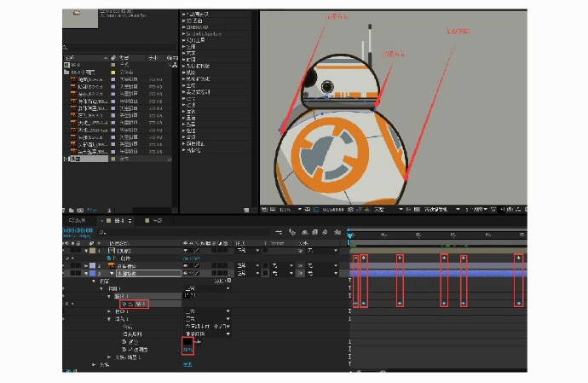Viewport: 588px width, 383px height.
Task: Click the blue bit depth button in Project panel
Action: (x=92, y=210)
